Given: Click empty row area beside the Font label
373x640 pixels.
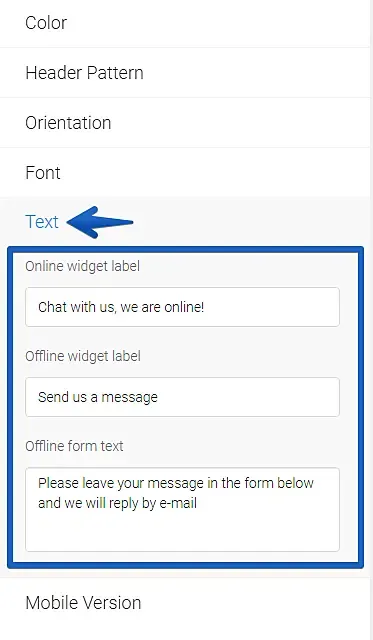Looking at the screenshot, I should [214, 173].
